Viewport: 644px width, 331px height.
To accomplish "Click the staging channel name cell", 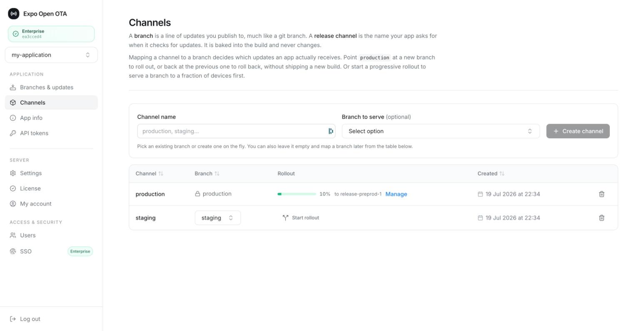I will tap(146, 218).
